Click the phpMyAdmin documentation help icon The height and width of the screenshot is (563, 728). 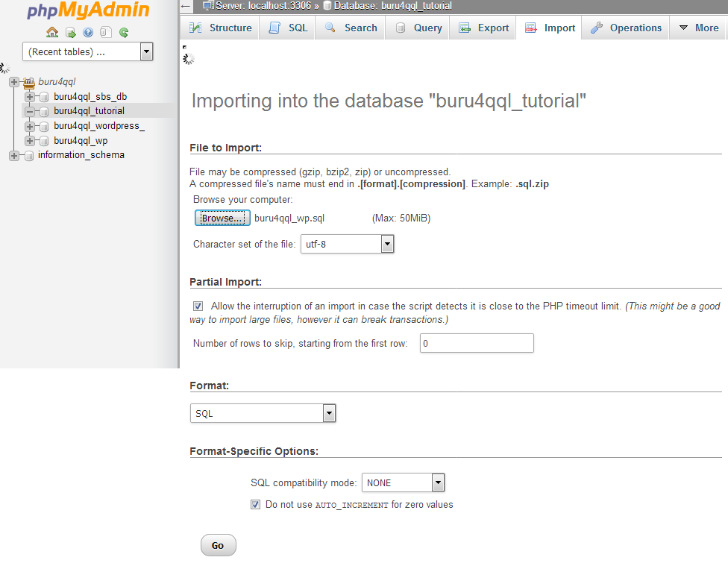click(x=88, y=33)
